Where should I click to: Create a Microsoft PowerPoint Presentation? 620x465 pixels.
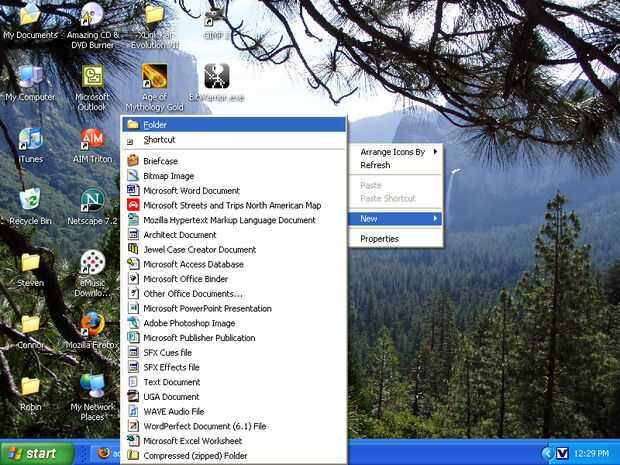click(x=234, y=308)
